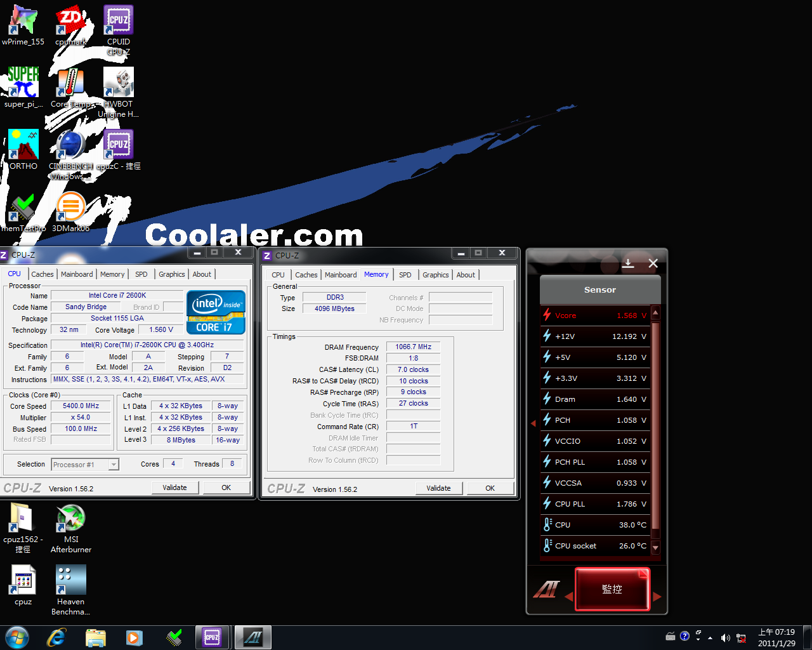The width and height of the screenshot is (812, 650).
Task: Click the DRAM Frequency value field
Action: coord(414,347)
